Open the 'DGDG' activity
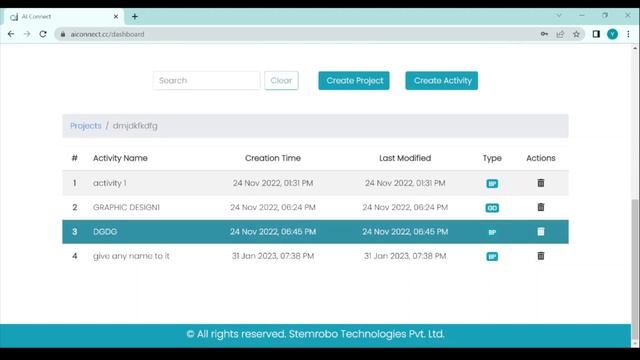The image size is (640, 360). (x=105, y=232)
